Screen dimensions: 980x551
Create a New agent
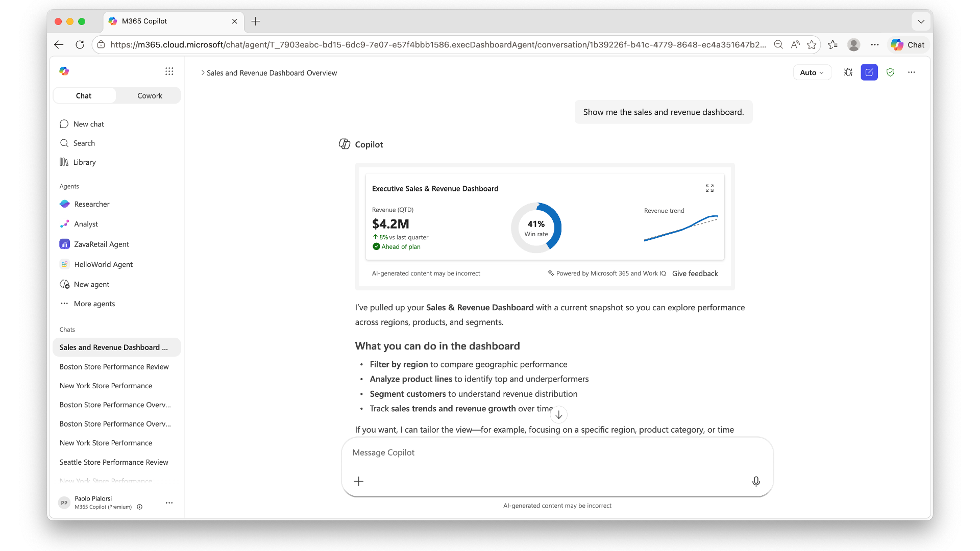116,284
